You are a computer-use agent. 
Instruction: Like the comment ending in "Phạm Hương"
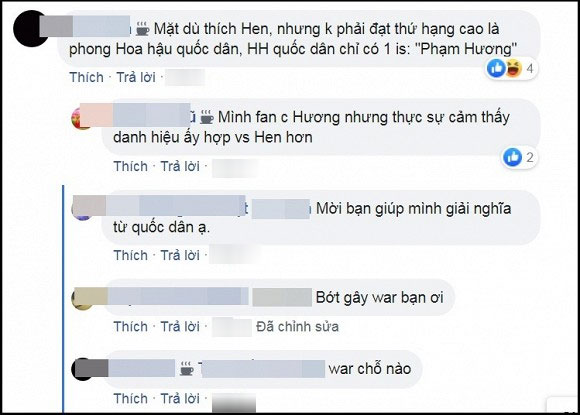(x=87, y=77)
